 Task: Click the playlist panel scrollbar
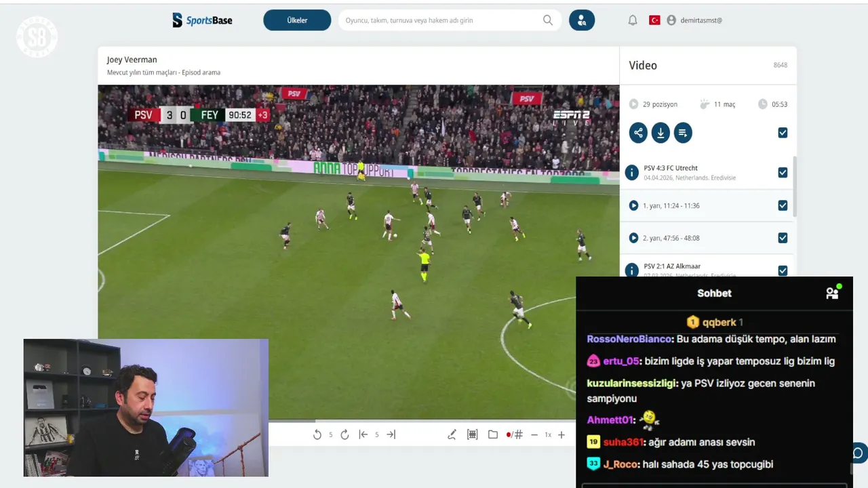click(795, 186)
